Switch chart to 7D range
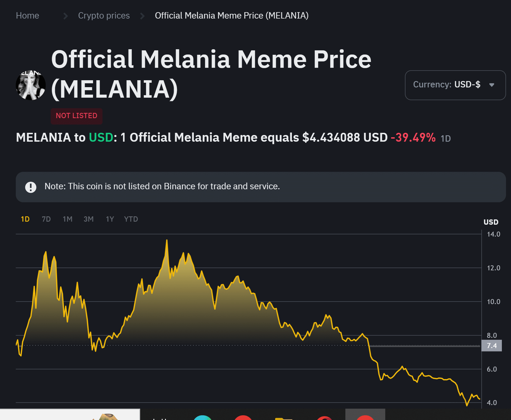511x420 pixels. pos(46,219)
